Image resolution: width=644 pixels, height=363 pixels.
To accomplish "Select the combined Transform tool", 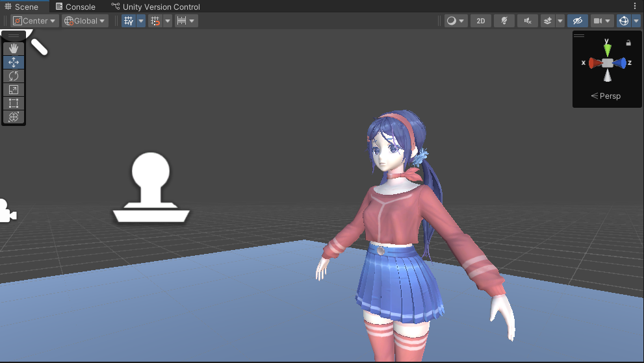I will [x=14, y=117].
